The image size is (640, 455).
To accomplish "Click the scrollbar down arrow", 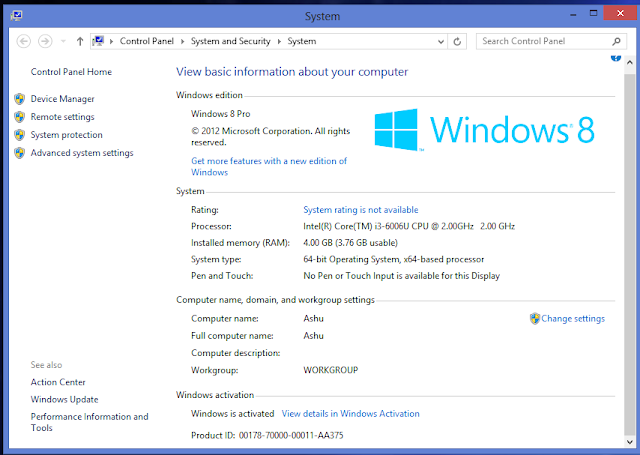I will point(629,441).
